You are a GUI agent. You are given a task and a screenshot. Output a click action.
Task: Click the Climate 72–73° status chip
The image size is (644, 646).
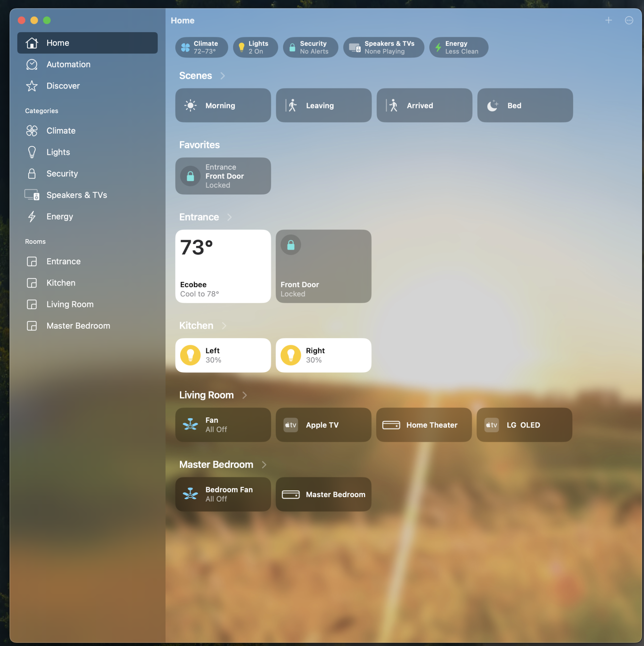pos(201,47)
